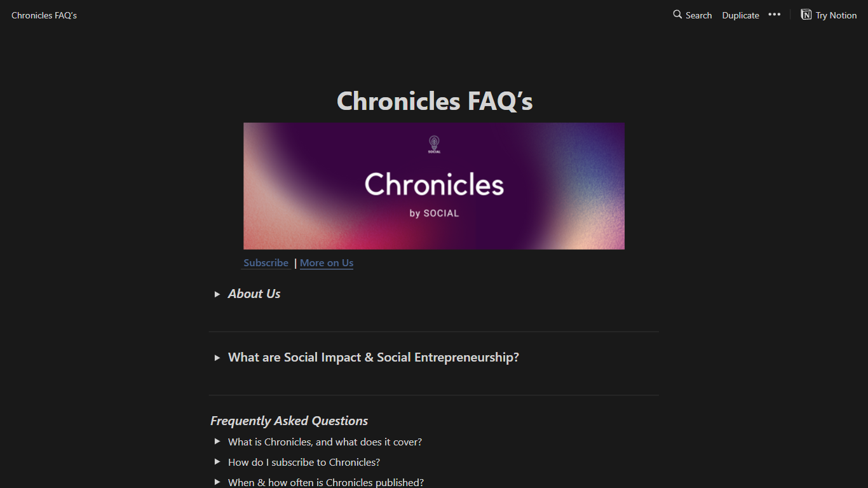Click the Chronicles FAQ's breadcrumb title
Viewport: 868px width, 488px height.
pyautogui.click(x=44, y=15)
